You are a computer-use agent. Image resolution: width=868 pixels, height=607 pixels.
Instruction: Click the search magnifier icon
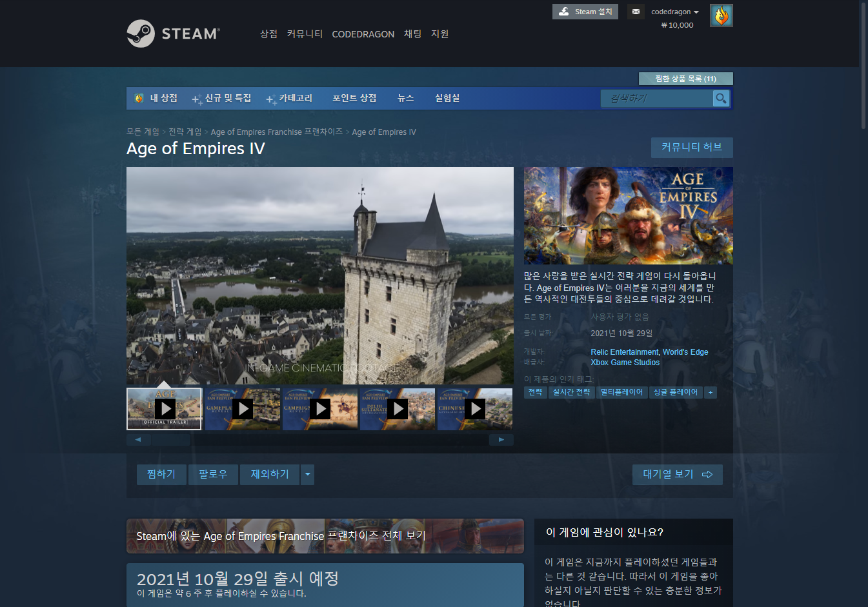(x=721, y=98)
